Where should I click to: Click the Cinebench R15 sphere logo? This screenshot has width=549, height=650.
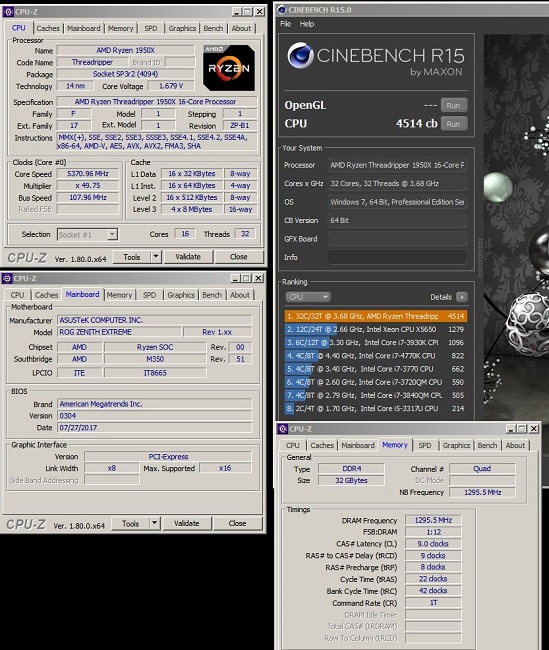pos(300,55)
